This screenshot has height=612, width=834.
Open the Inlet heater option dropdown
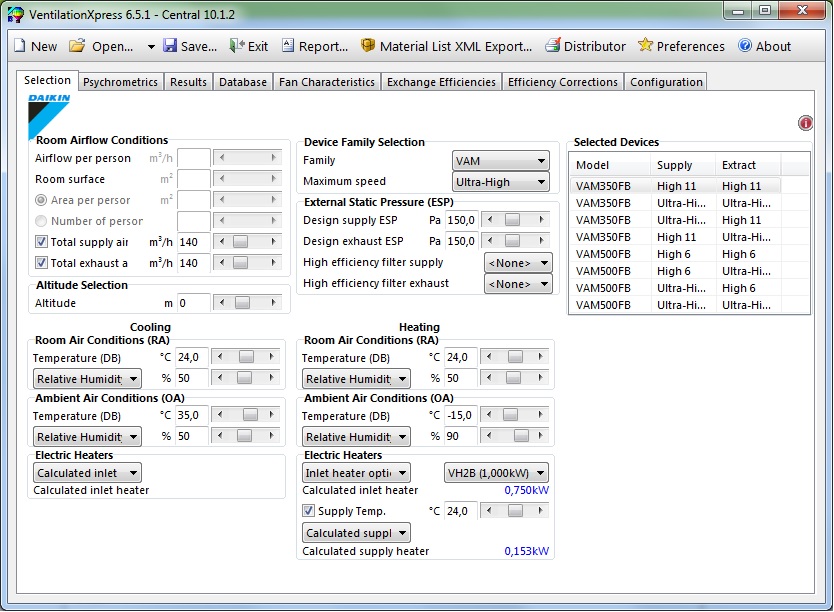coord(356,473)
